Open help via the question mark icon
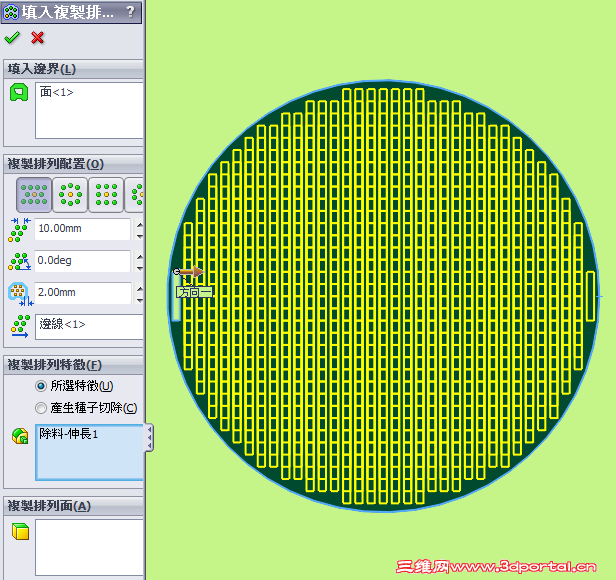The image size is (616, 580). point(130,11)
